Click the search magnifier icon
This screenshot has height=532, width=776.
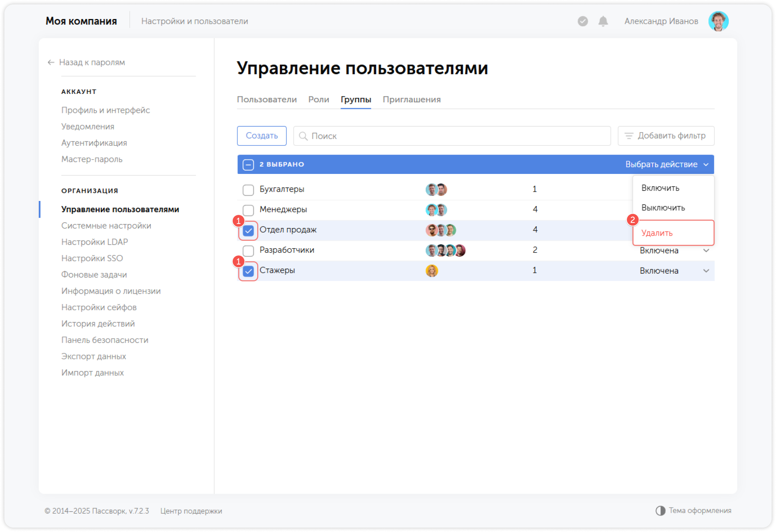(x=304, y=136)
